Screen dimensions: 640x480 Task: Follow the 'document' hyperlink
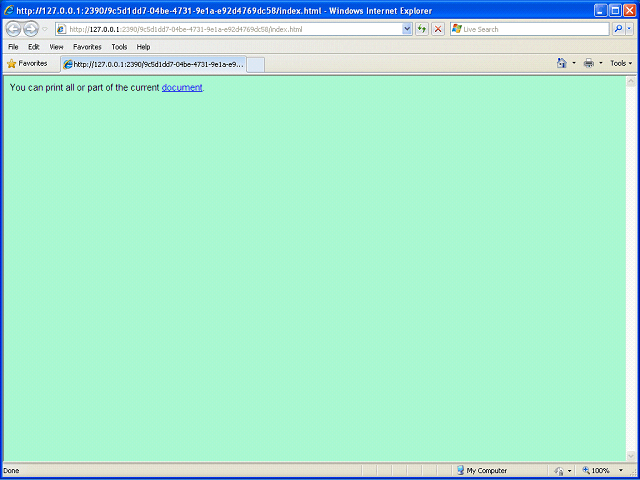coord(182,87)
